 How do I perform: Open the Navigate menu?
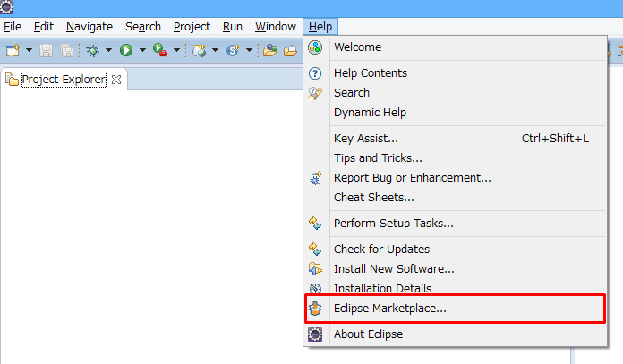(x=90, y=27)
